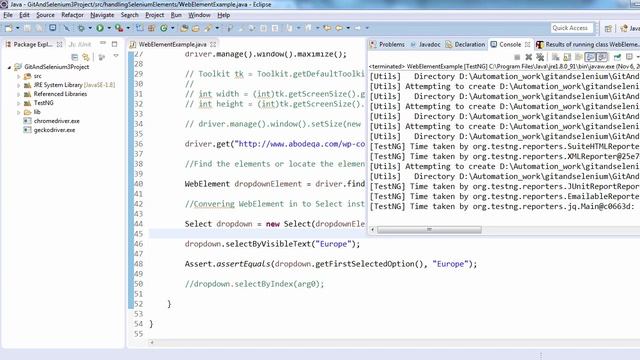
Task: Click the Open Type toolbar icon
Action: pos(184,28)
